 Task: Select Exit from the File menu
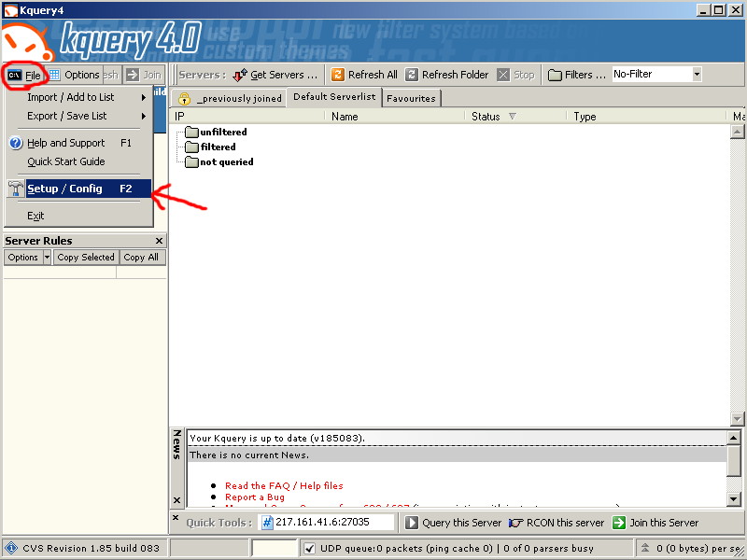click(78, 216)
